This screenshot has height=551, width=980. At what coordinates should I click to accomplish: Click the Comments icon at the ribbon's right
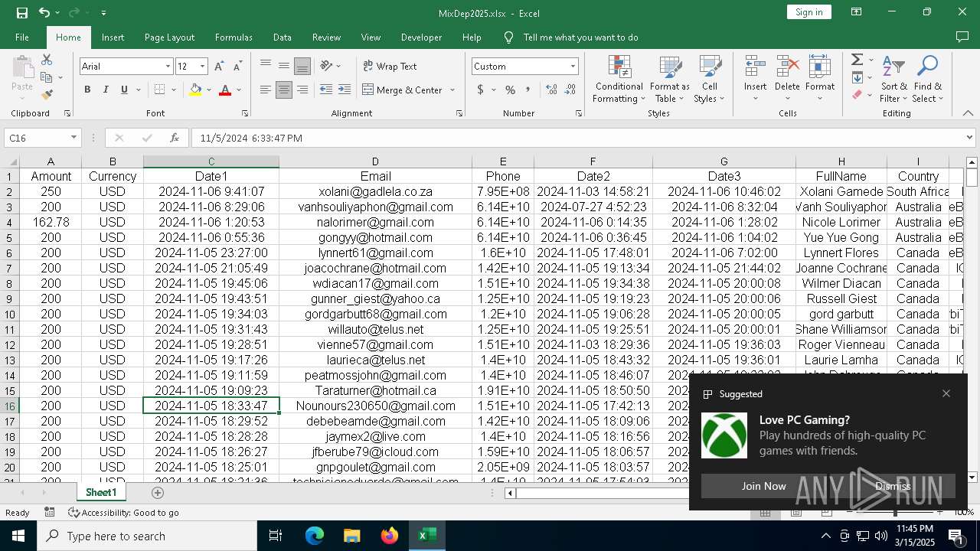[962, 37]
